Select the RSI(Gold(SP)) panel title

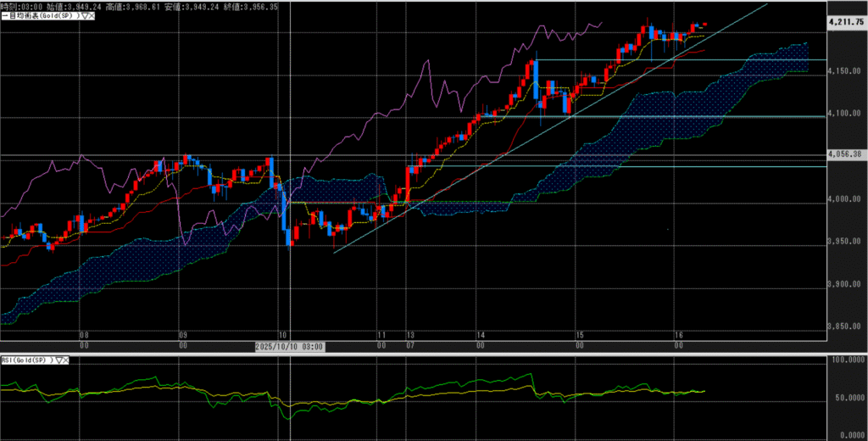click(x=25, y=360)
